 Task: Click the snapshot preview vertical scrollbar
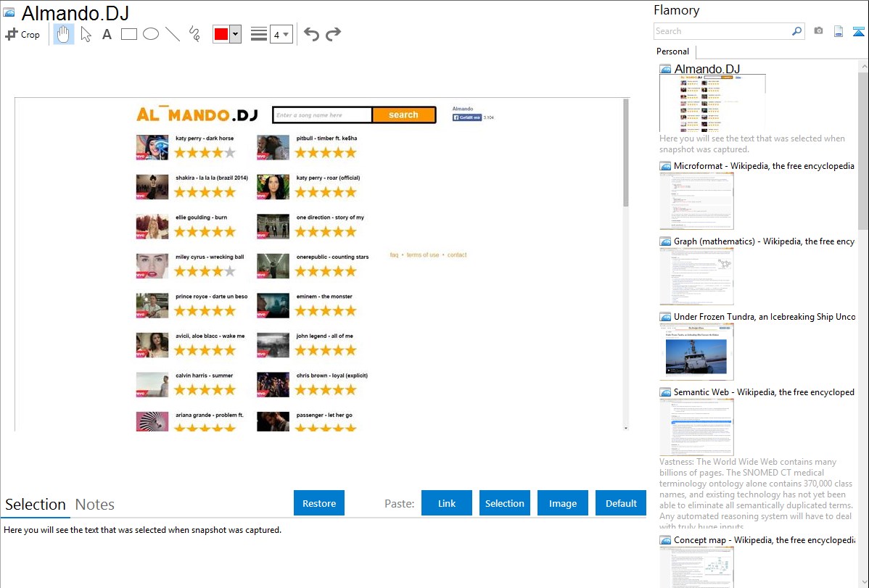[x=626, y=152]
